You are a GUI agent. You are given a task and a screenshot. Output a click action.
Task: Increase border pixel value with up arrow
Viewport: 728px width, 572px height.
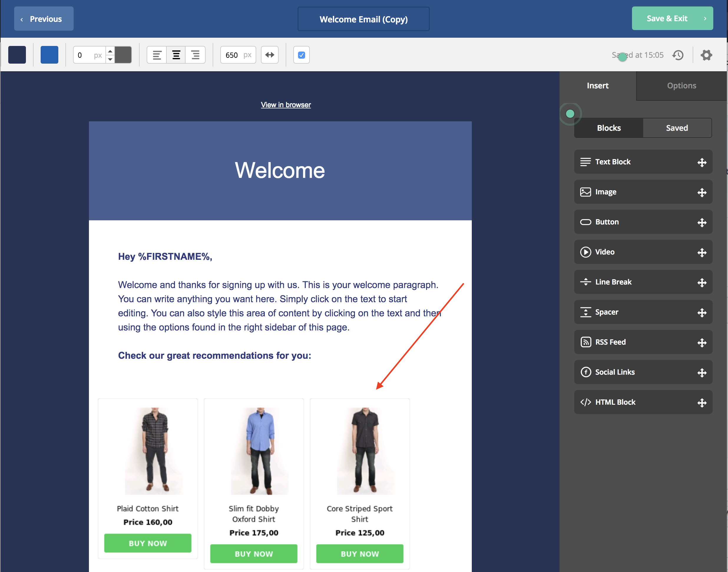[110, 51]
